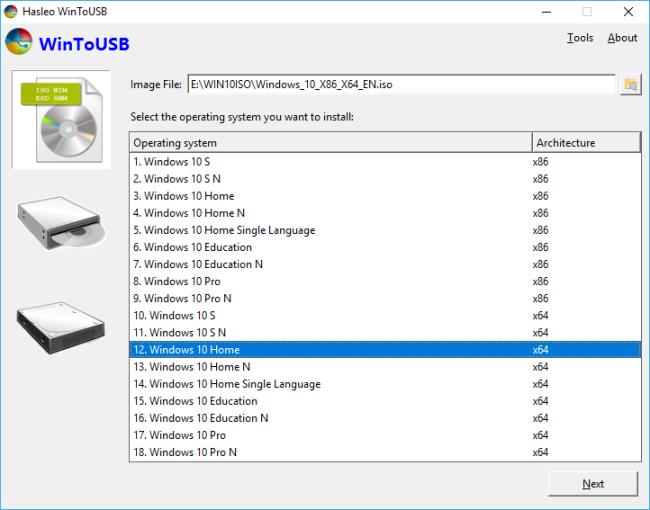Browse for image file with folder icon
Viewport: 650px width, 510px height.
[630, 85]
